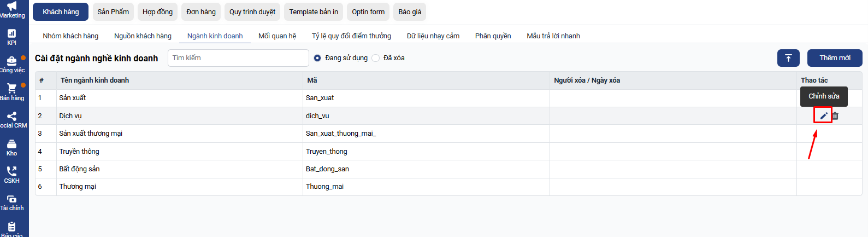This screenshot has height=237, width=868.
Task: Open Bán hàng cart icon in sidebar
Action: (x=11, y=91)
